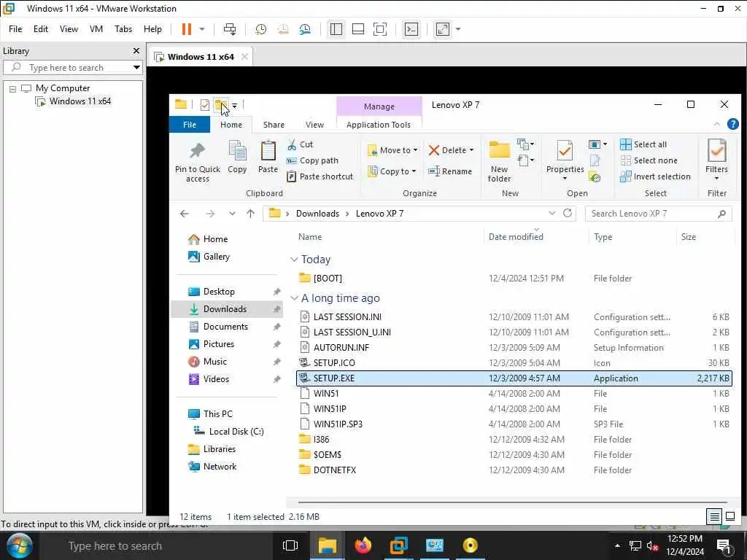Viewport: 747px width, 560px height.
Task: Open the VMware Edit menu
Action: (41, 29)
